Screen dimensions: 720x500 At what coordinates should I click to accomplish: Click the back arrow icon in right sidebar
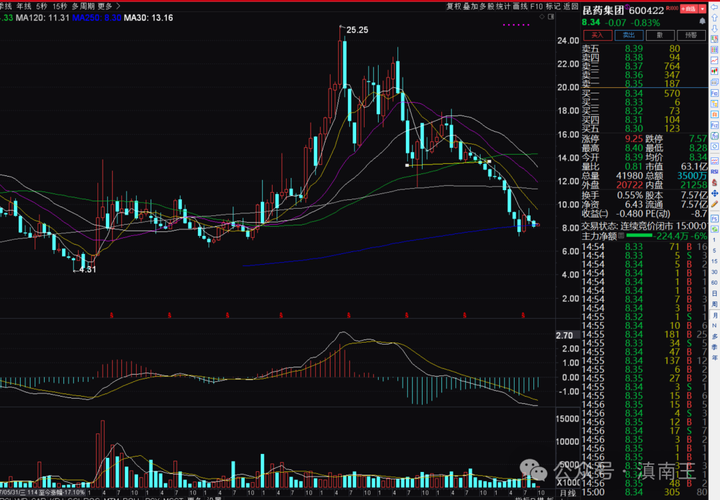[714, 7]
